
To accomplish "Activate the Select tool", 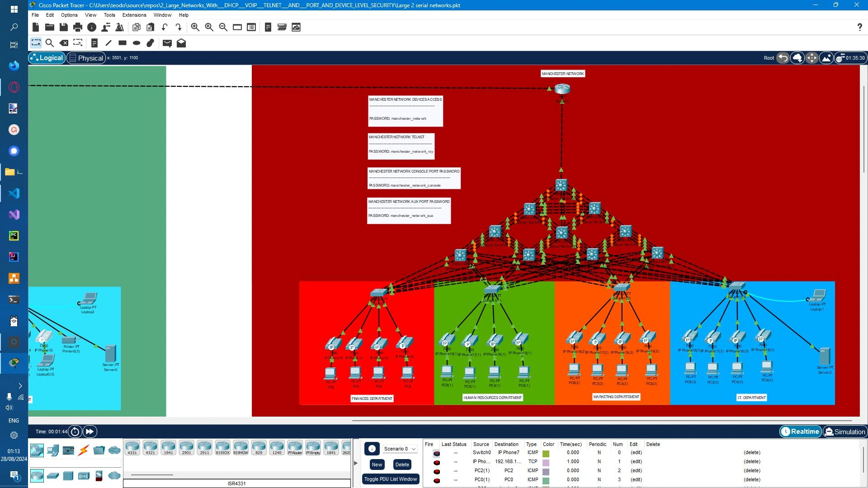I will point(36,43).
